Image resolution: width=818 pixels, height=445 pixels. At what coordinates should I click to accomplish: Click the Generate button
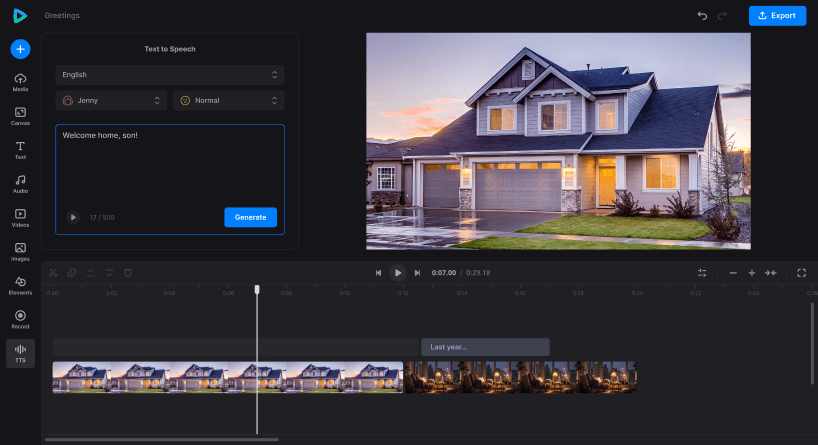pyautogui.click(x=250, y=217)
